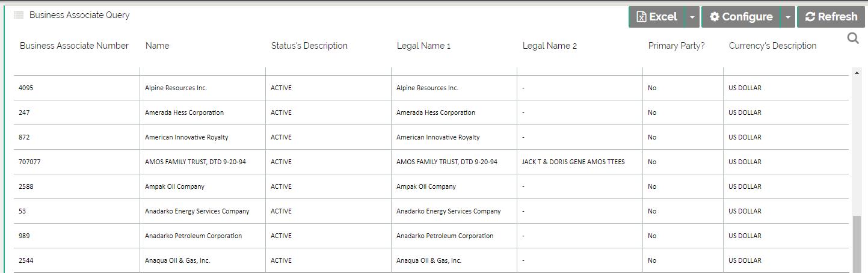Viewport: 868px width, 273px height.
Task: Click the vertical scrollbar thumb
Action: (x=857, y=244)
